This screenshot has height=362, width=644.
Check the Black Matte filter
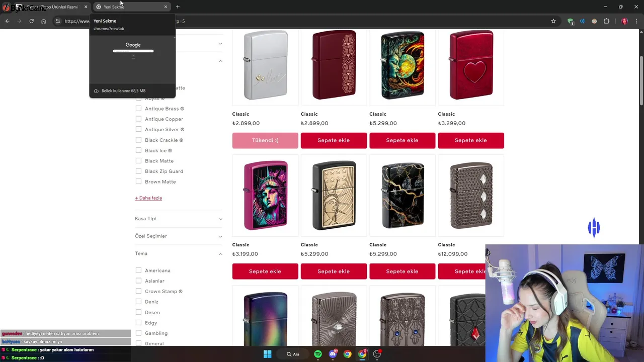pyautogui.click(x=138, y=161)
